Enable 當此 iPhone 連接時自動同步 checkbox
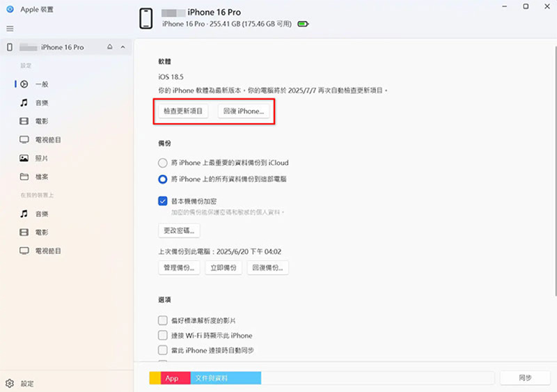The image size is (557, 392). click(163, 350)
